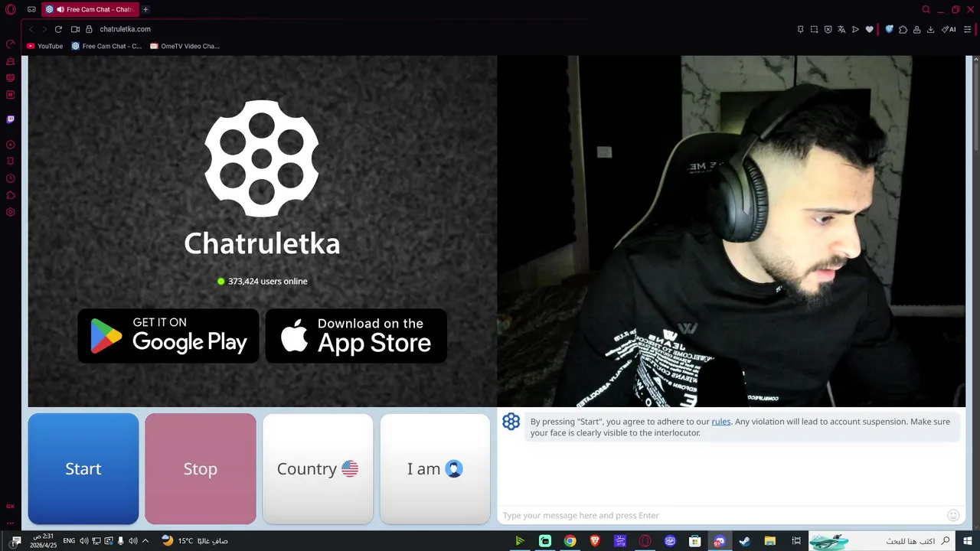Click the camera indicator in the address bar
The height and width of the screenshot is (551, 980).
pos(75,29)
